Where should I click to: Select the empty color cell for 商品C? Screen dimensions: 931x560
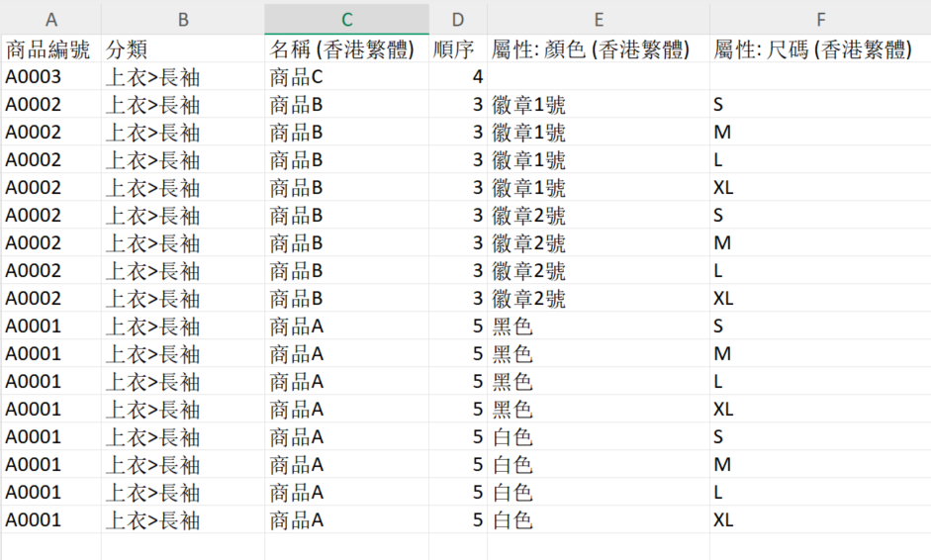[598, 77]
